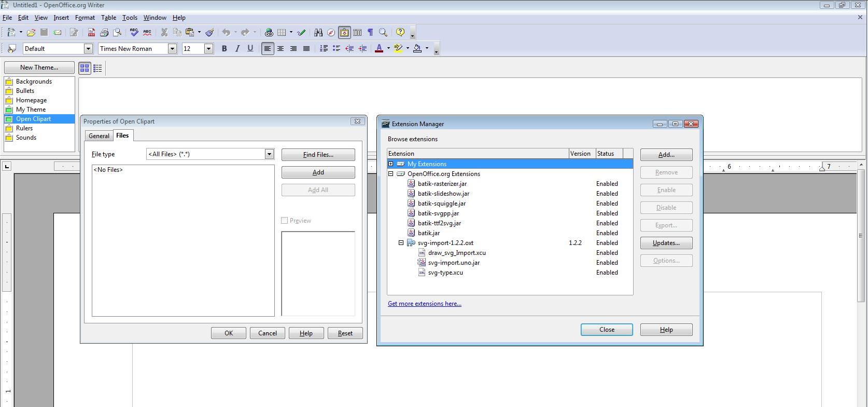
Task: Set Centered paragraph alignment
Action: (x=281, y=48)
